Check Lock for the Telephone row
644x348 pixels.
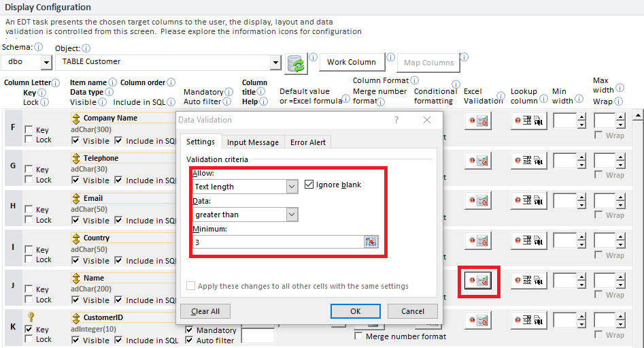(x=29, y=179)
